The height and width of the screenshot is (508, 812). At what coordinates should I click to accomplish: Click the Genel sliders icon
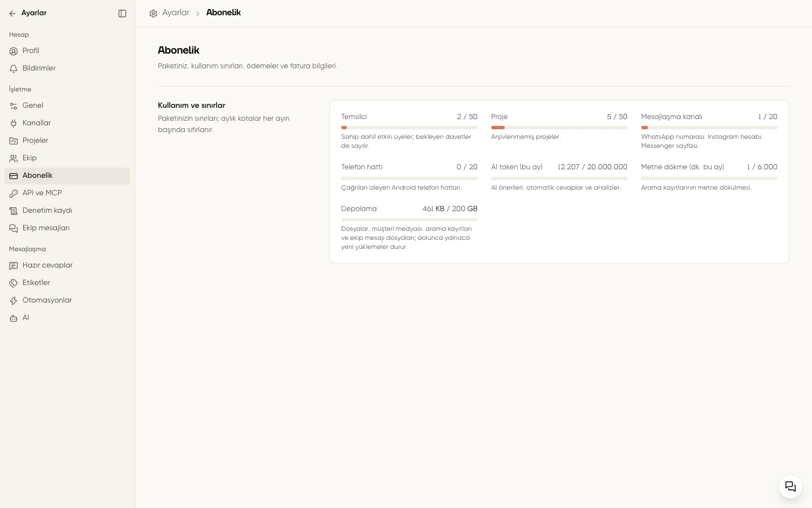coord(14,106)
